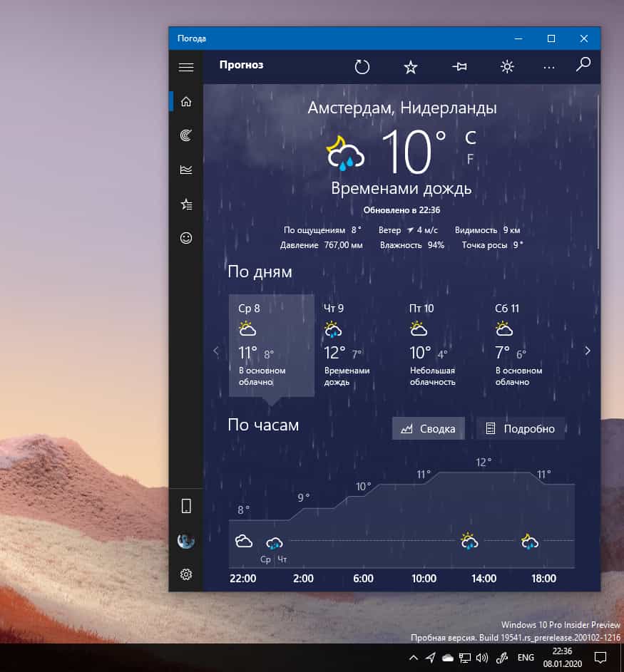This screenshot has width=624, height=672.
Task: Switch temperature units to Fahrenheit
Action: tap(470, 159)
